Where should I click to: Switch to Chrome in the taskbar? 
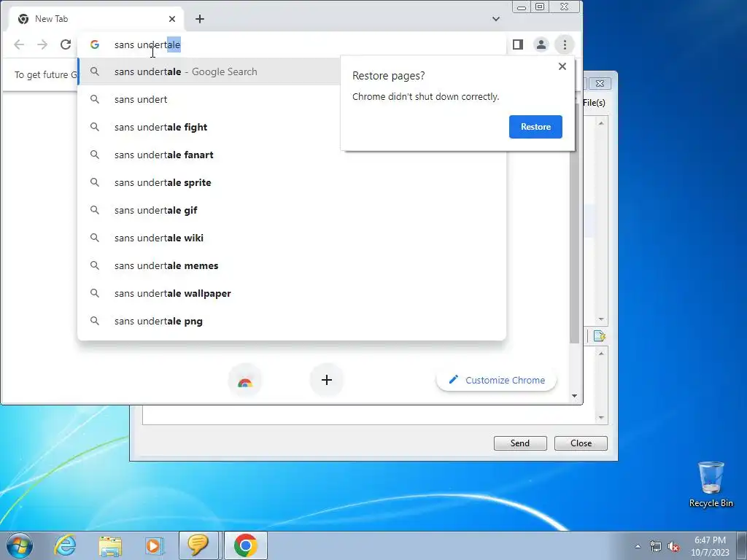point(245,545)
